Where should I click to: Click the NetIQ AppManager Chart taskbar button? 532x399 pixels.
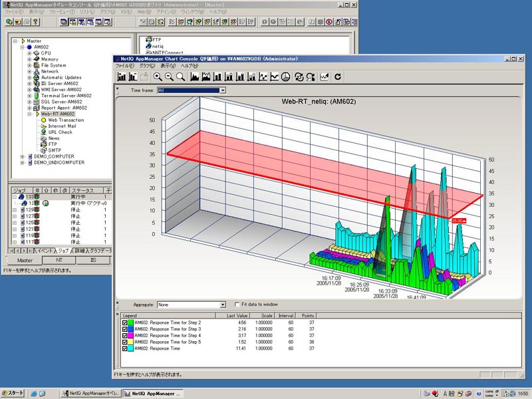[153, 394]
